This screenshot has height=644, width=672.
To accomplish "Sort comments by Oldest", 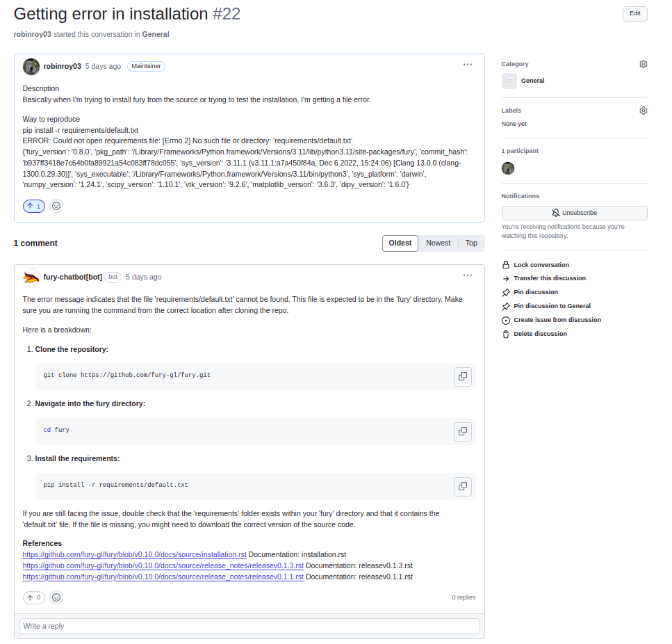I will (400, 243).
